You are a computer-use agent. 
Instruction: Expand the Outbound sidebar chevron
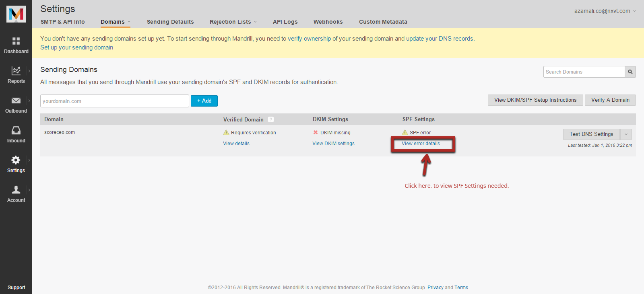point(29,101)
